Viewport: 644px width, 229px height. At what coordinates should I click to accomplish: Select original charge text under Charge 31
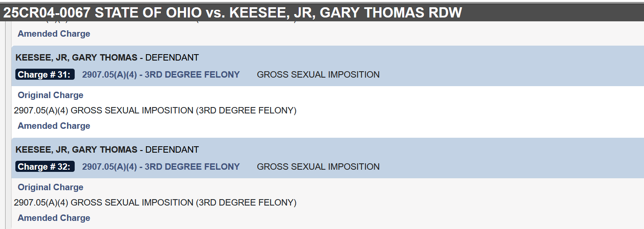tap(155, 110)
